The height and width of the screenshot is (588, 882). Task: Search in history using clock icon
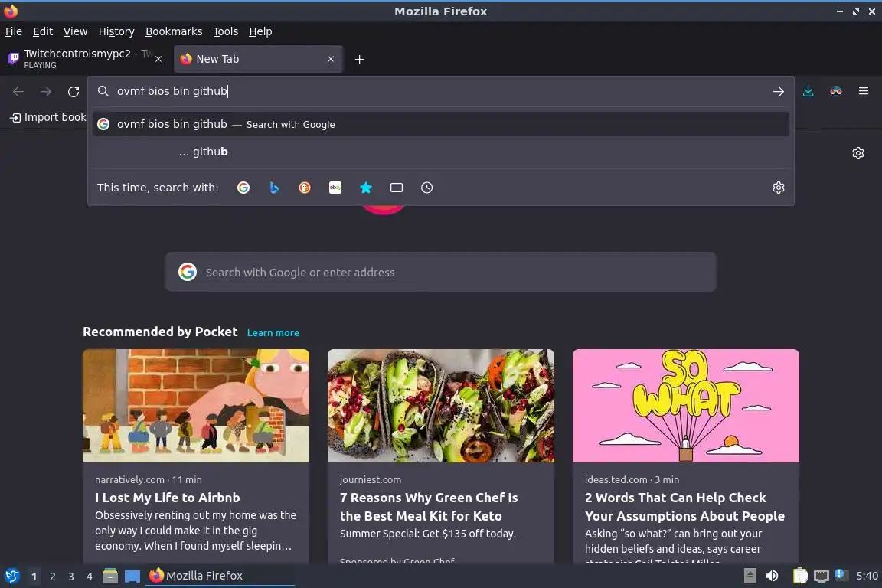pyautogui.click(x=427, y=188)
